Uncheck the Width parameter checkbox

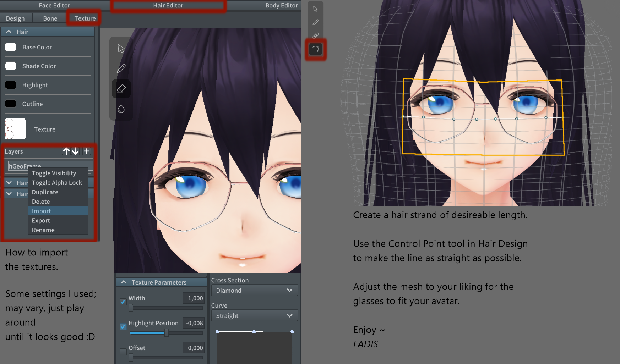123,302
